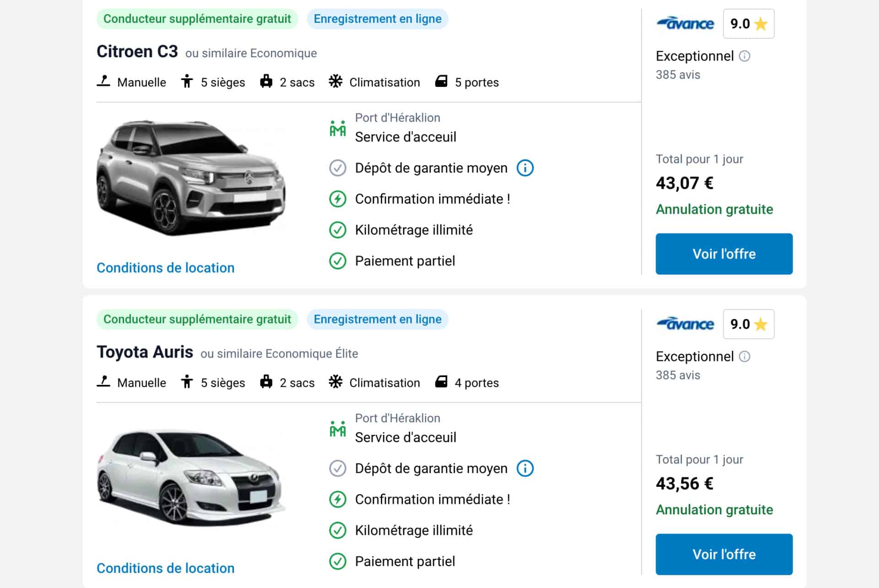This screenshot has width=879, height=588.
Task: Click Voir l'offre for the Toyota Auris
Action: pyautogui.click(x=724, y=554)
